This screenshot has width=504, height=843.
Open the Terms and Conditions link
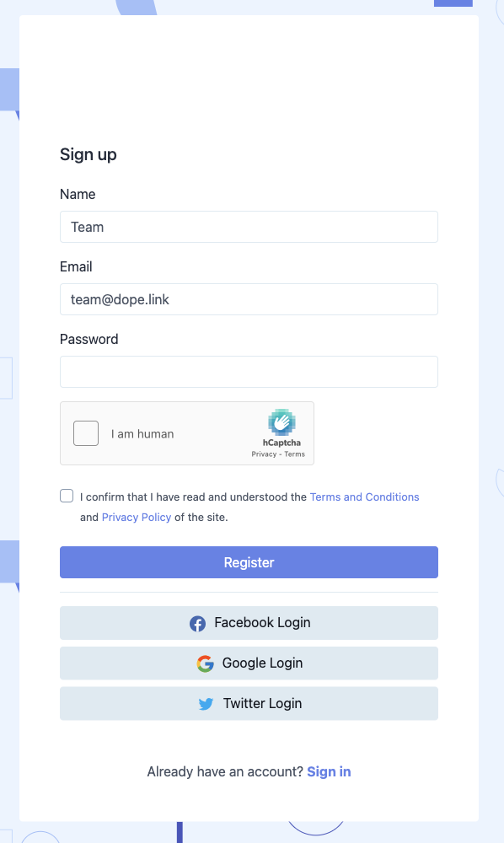[x=364, y=497]
